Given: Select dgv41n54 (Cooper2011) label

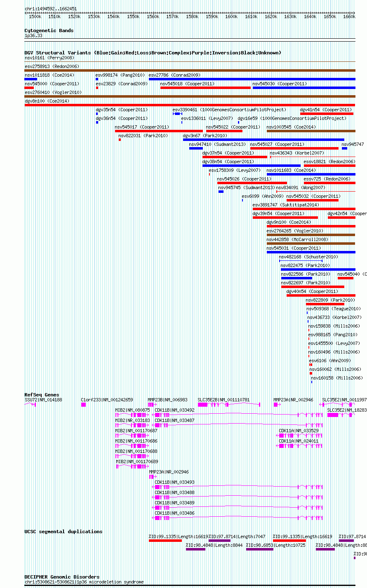Looking at the screenshot, I should tap(326, 110).
